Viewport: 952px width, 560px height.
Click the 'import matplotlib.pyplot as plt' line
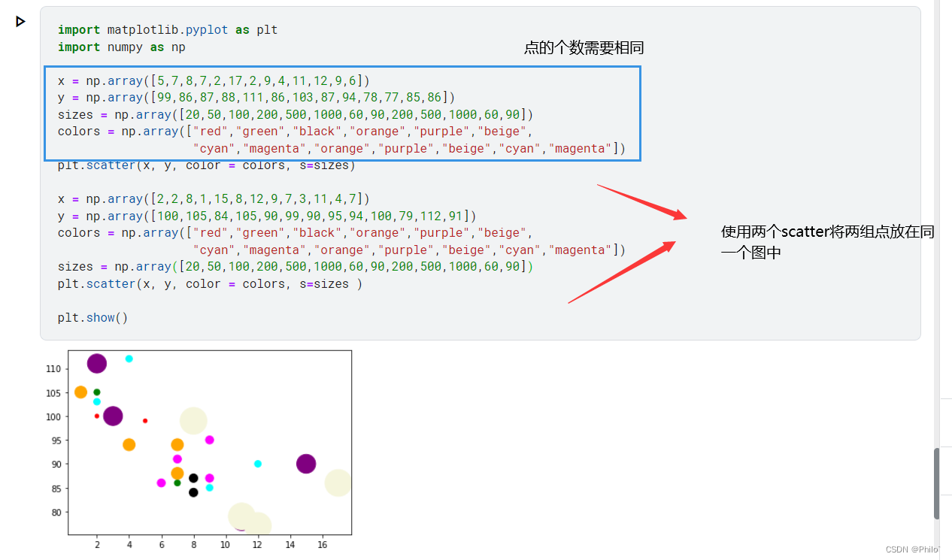168,30
